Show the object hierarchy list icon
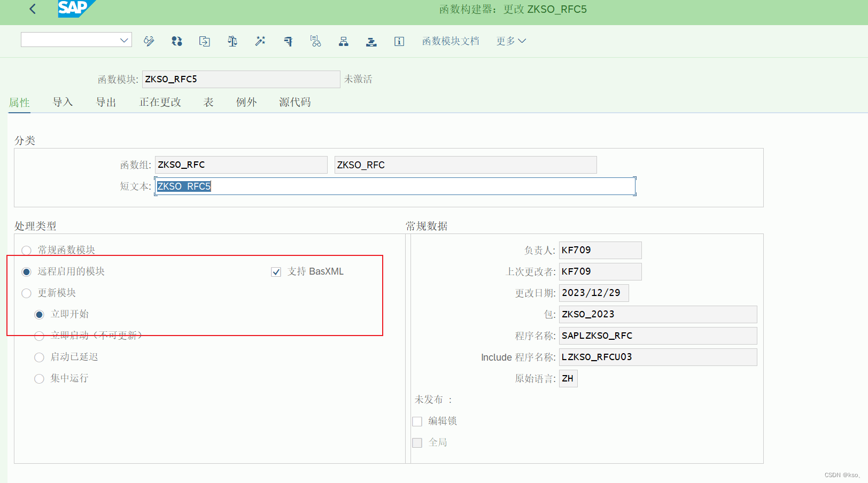Image resolution: width=868 pixels, height=483 pixels. [344, 41]
